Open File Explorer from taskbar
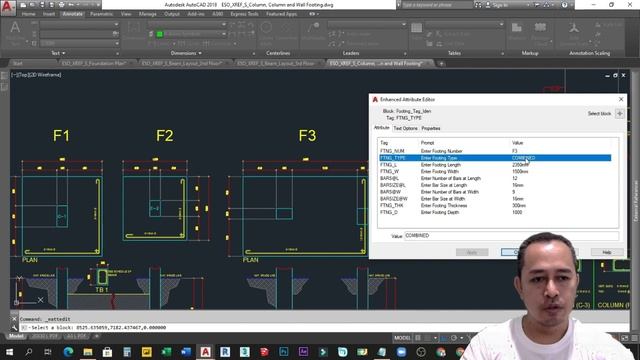This screenshot has width=640, height=360. pyautogui.click(x=88, y=351)
